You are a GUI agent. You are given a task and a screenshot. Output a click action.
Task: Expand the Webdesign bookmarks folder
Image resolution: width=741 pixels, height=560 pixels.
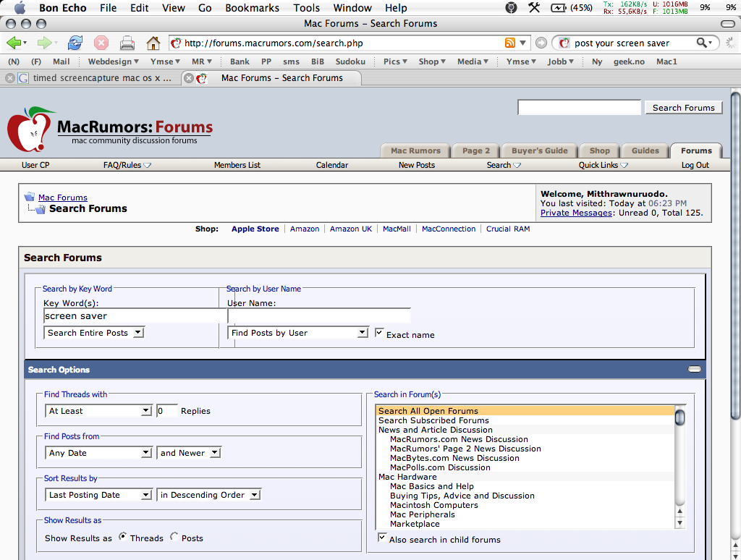[114, 61]
